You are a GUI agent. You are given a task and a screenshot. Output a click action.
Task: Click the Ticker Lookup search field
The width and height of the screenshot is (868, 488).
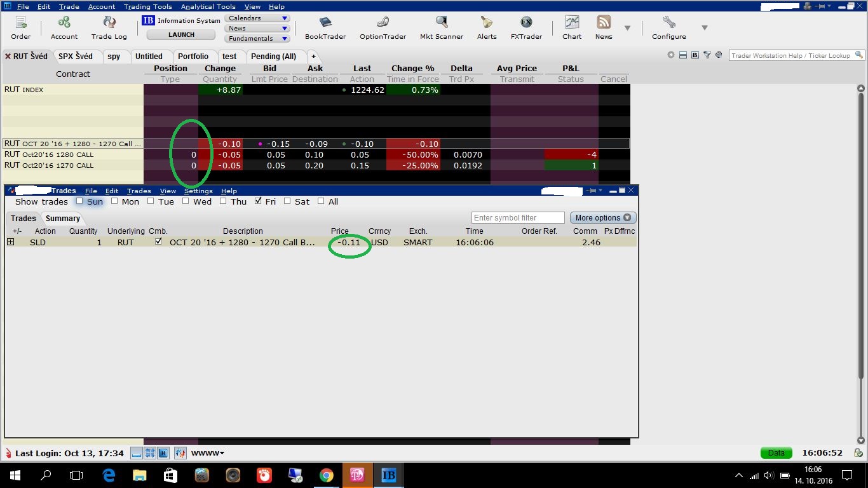click(791, 55)
